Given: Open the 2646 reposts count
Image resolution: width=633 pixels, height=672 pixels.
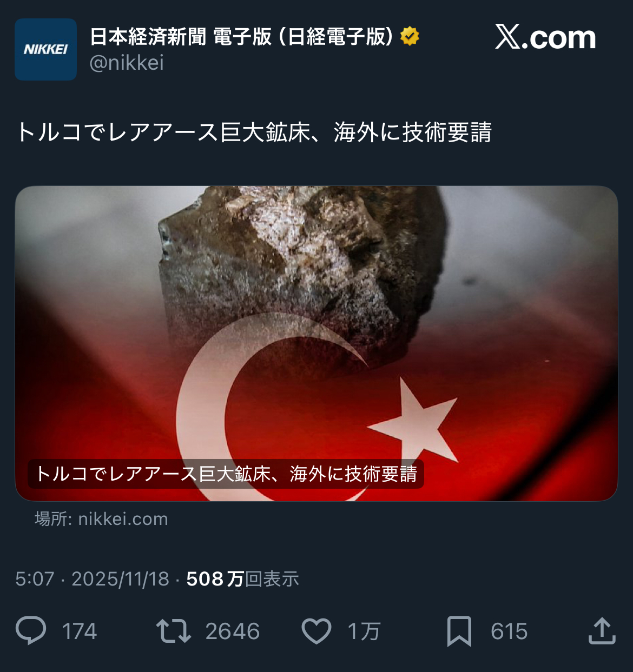Looking at the screenshot, I should (x=233, y=631).
